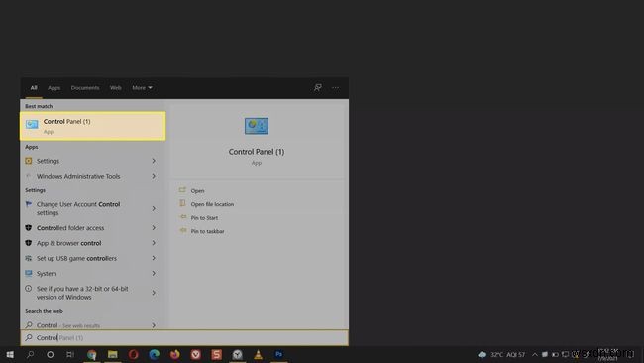The image size is (644, 363).
Task: Open the search options ellipsis menu
Action: pyautogui.click(x=336, y=88)
